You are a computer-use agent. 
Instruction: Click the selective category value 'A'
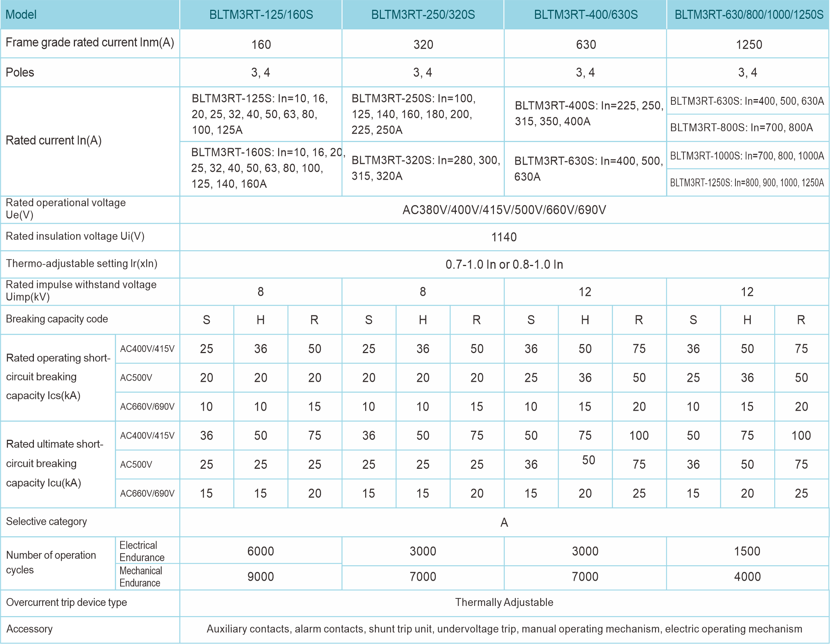coord(504,523)
